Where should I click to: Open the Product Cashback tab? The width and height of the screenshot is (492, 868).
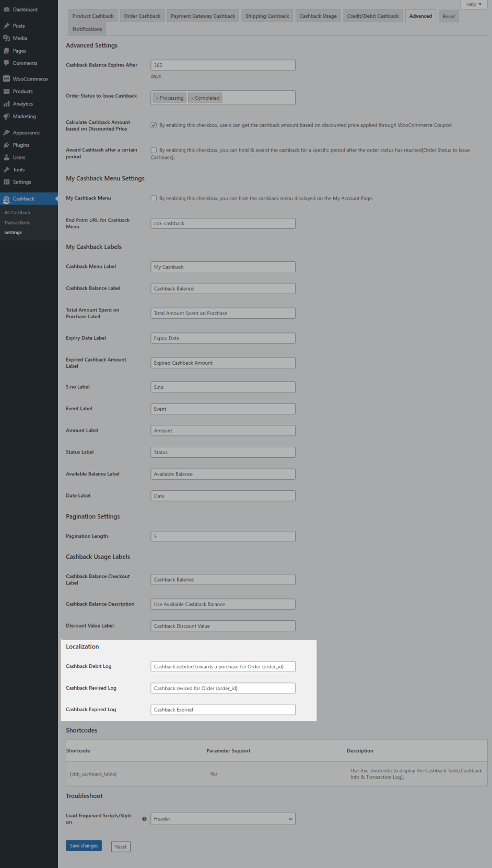93,16
